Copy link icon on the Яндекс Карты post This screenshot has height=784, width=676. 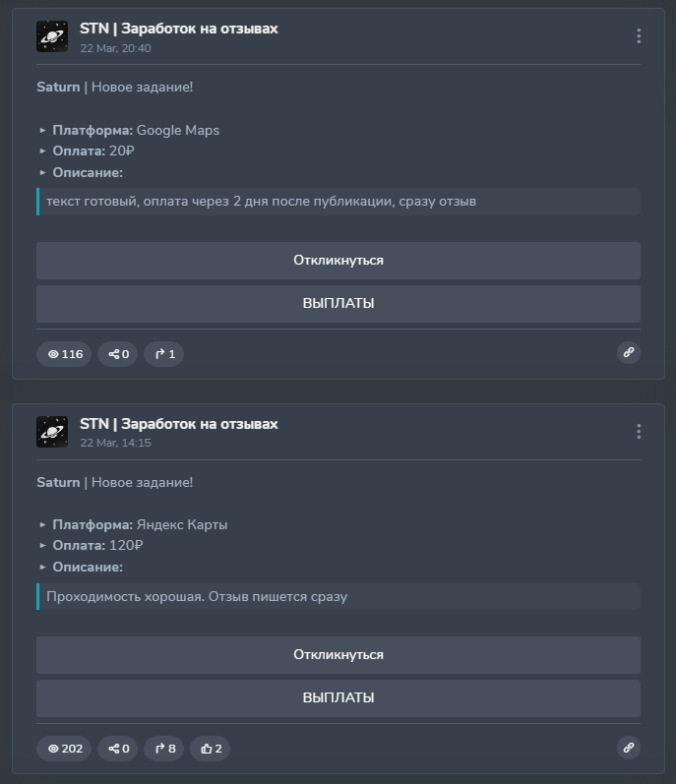(x=628, y=748)
